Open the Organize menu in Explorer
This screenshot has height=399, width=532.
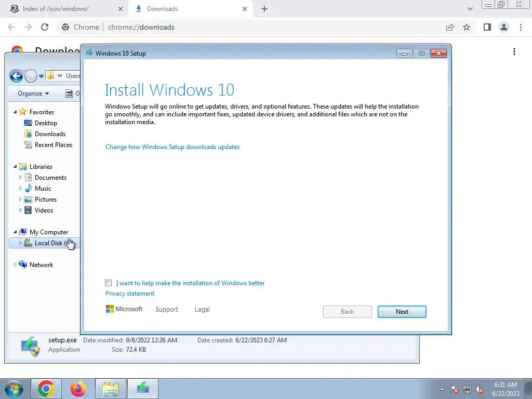tap(33, 94)
